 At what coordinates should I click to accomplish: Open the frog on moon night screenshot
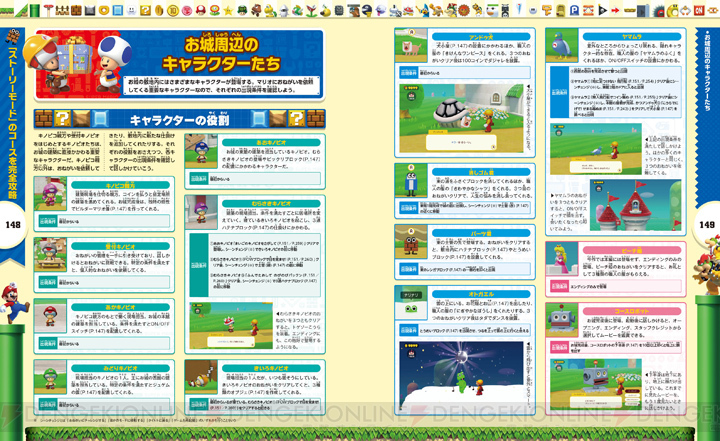tap(461, 375)
